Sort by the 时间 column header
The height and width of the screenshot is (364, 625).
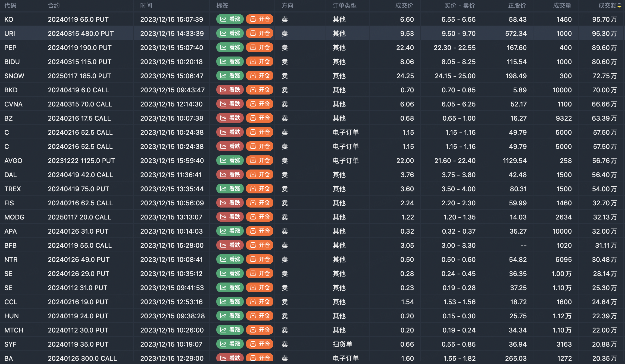(x=146, y=6)
